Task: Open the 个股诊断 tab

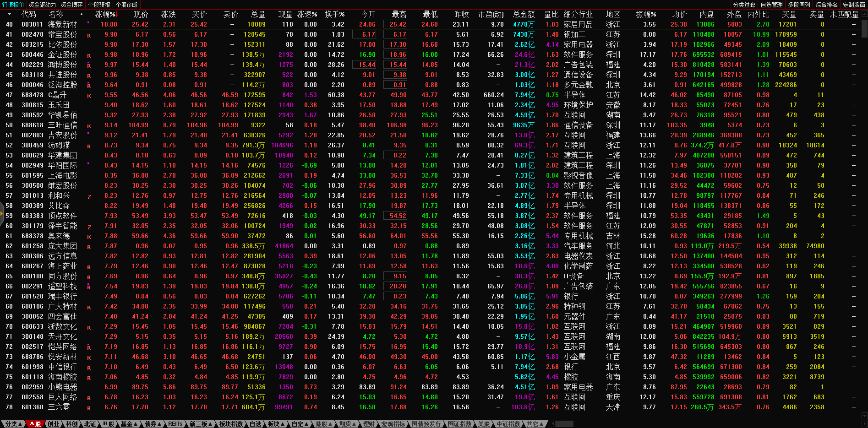Action: 126,5
